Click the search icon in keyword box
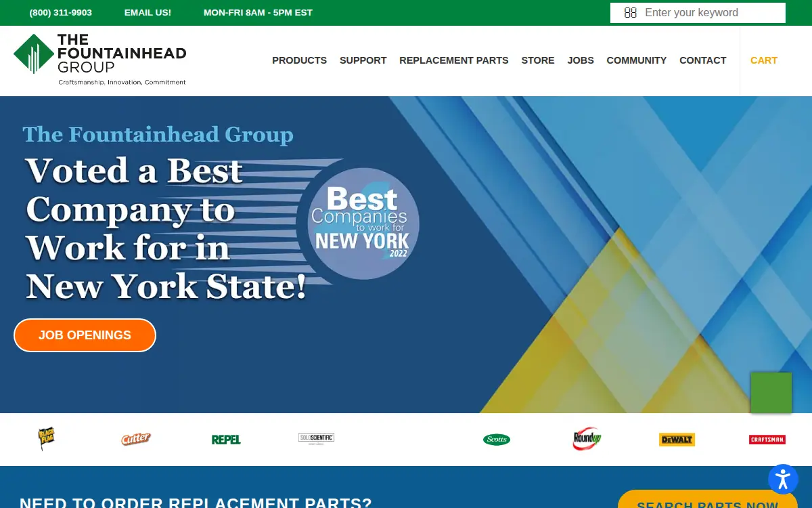This screenshot has width=812, height=508. [x=631, y=13]
